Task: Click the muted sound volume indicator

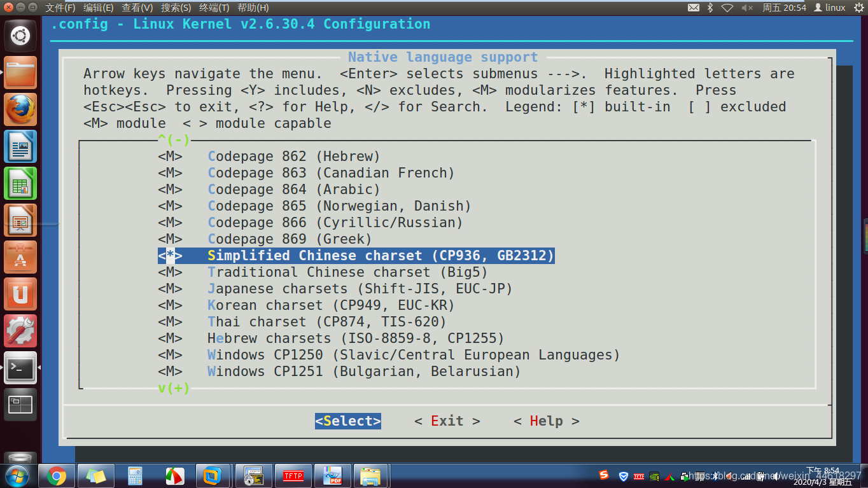Action: pyautogui.click(x=747, y=8)
